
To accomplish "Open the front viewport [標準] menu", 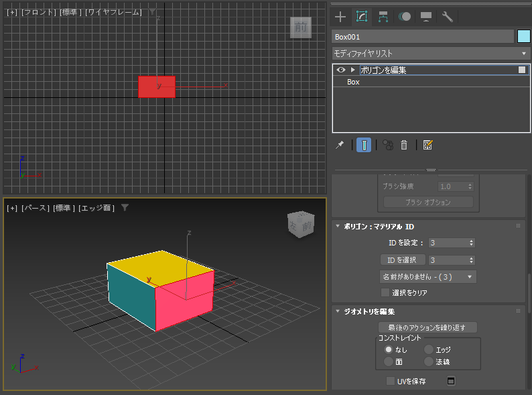I will point(70,12).
